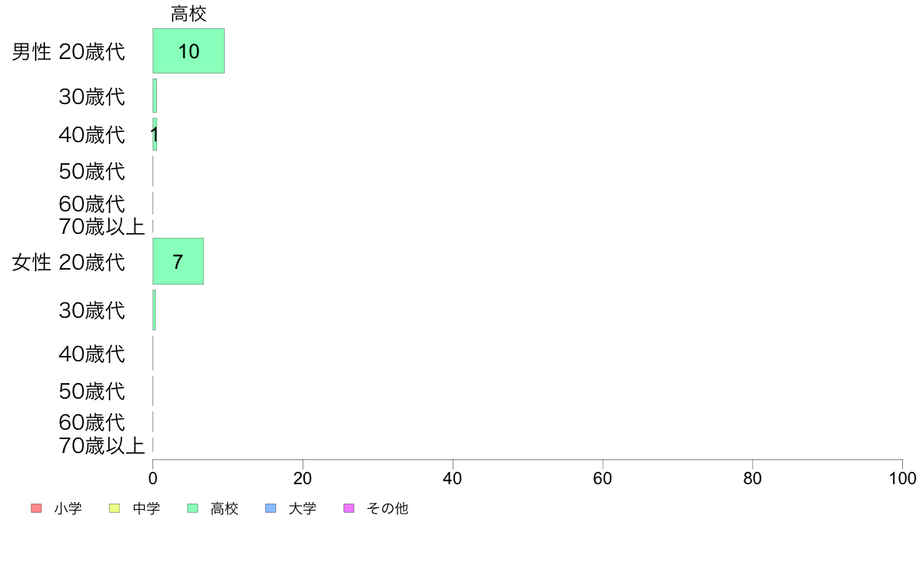Click the 女性 30歳代 small green bar
924x572 pixels.
(x=154, y=310)
